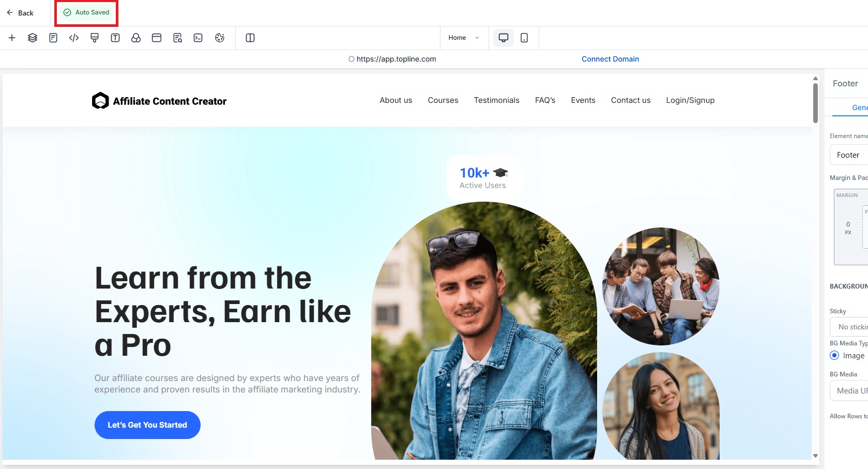Open FAQ's menu item
868x469 pixels.
click(545, 100)
